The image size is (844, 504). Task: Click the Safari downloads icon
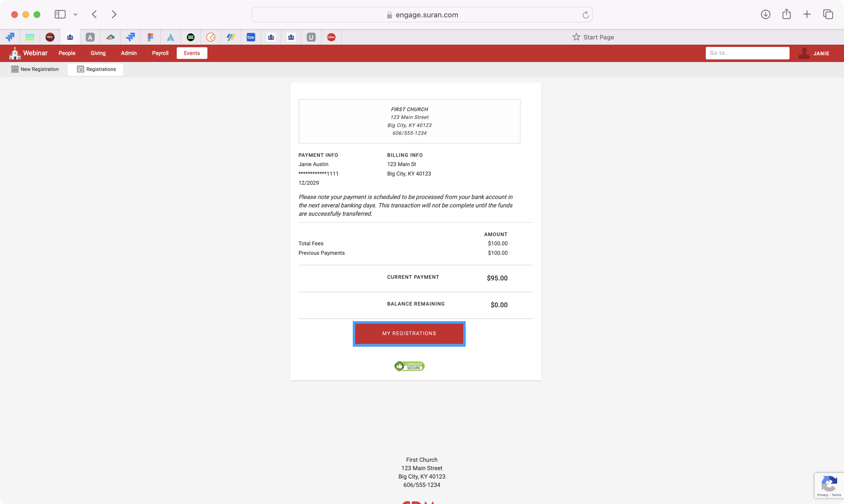(x=765, y=14)
